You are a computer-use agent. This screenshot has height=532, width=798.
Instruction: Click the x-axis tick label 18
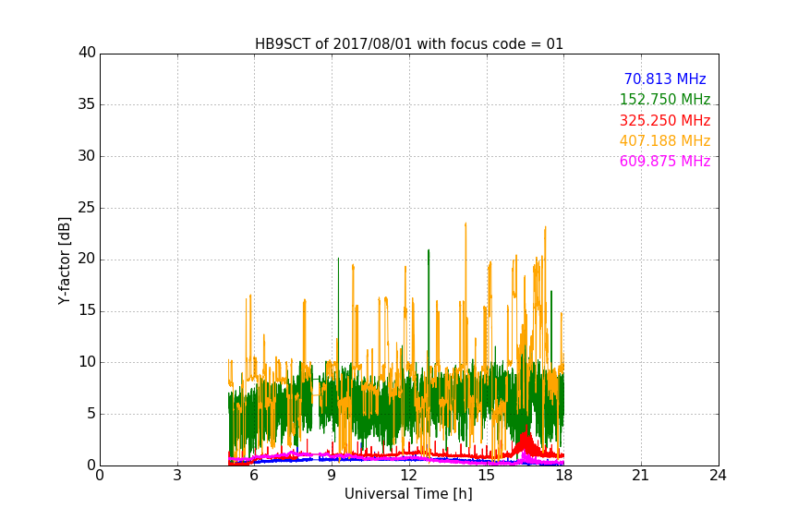click(x=564, y=476)
